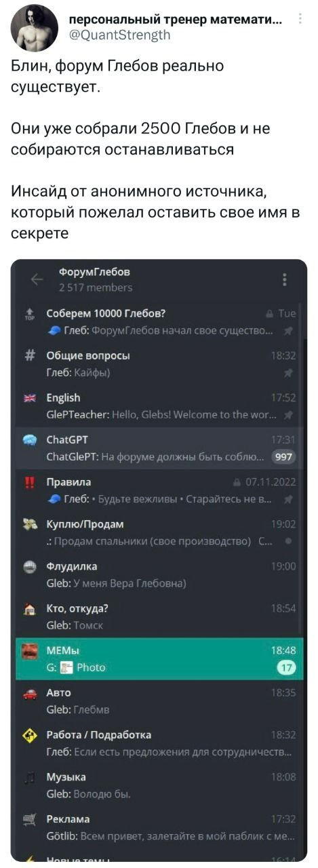This screenshot has width=318, height=868.
Task: Click the QuantStrength profile avatar
Action: tap(34, 27)
